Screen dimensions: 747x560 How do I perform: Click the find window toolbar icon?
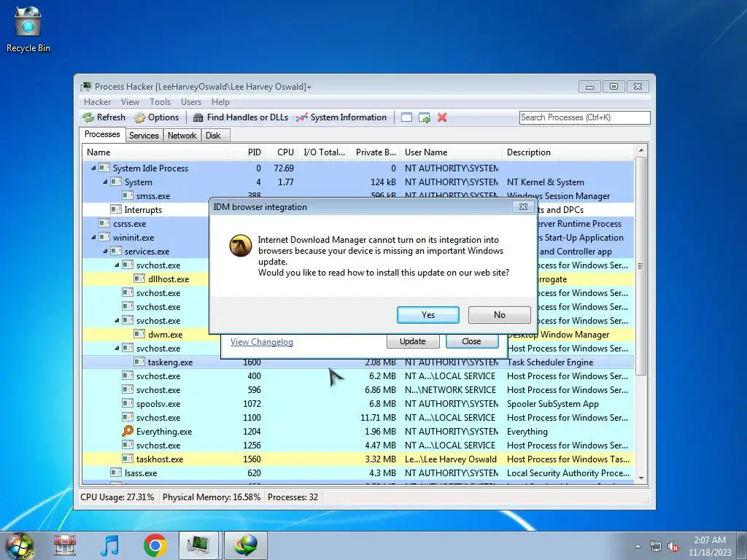(x=406, y=117)
